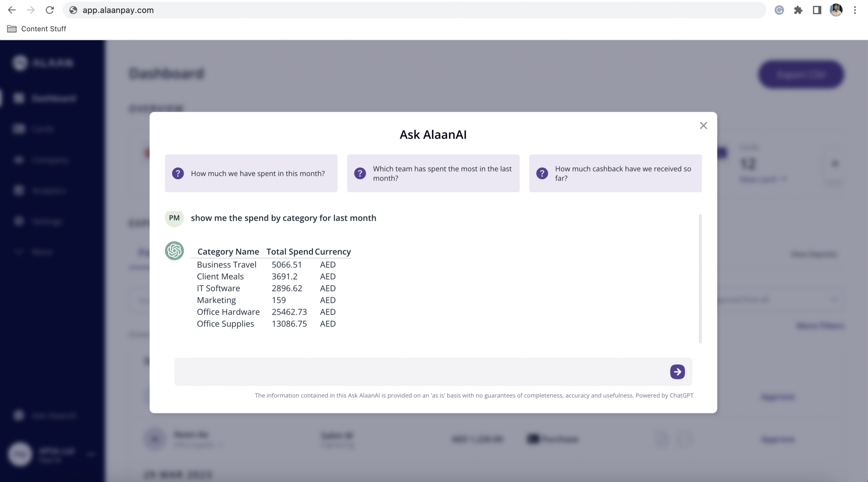Click the Category Name column header
Viewport: 868px width, 482px height.
[228, 252]
